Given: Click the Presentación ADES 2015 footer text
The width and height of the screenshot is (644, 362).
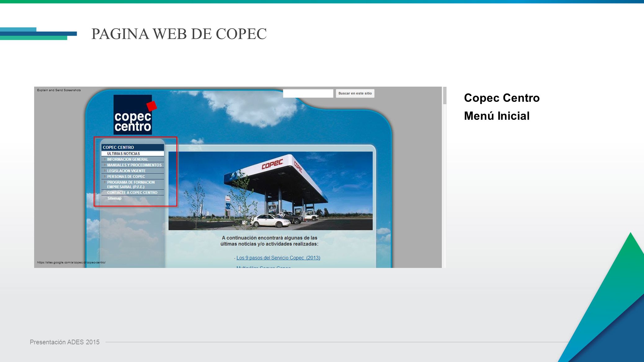Looking at the screenshot, I should tap(65, 342).
